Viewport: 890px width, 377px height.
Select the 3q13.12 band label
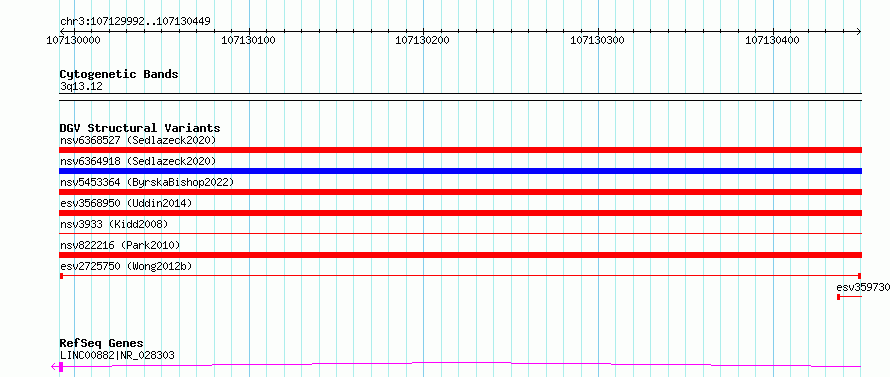pos(81,87)
